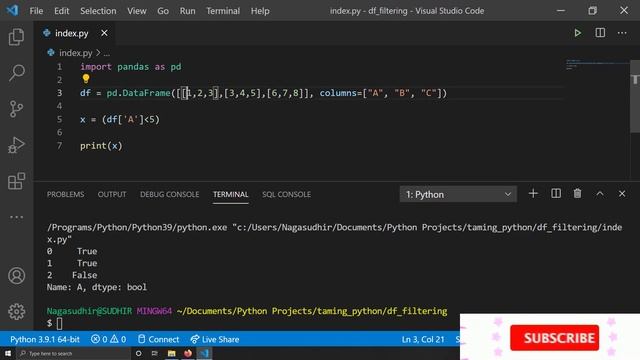Open the Explorer view in activity bar
The height and width of the screenshot is (360, 640).
[x=16, y=37]
